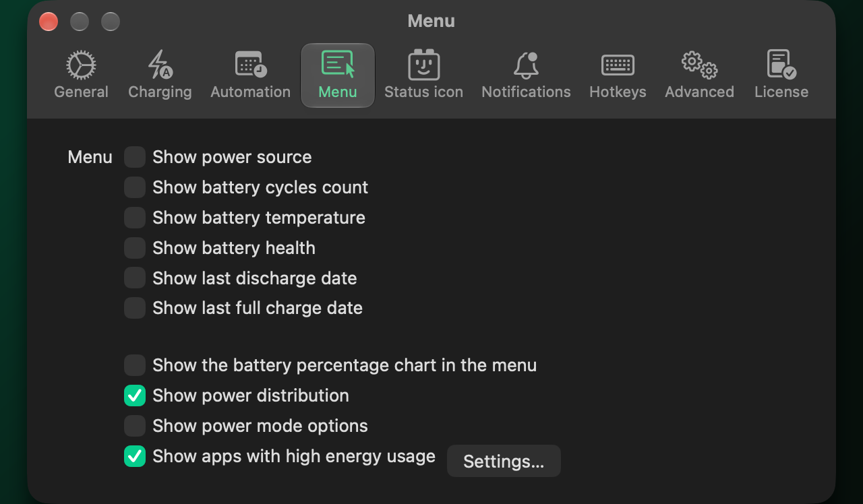Open the Notifications bell icon
863x504 pixels.
[x=526, y=65]
